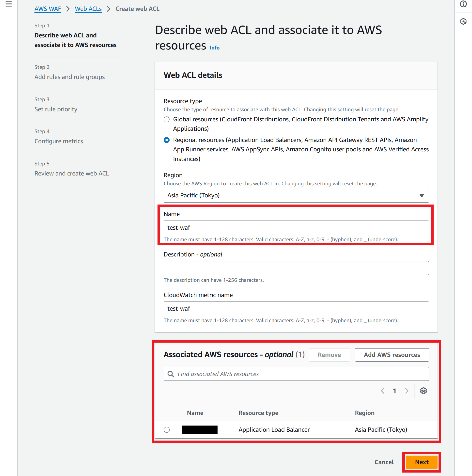
Task: Select the Global resources radio option
Action: click(167, 120)
